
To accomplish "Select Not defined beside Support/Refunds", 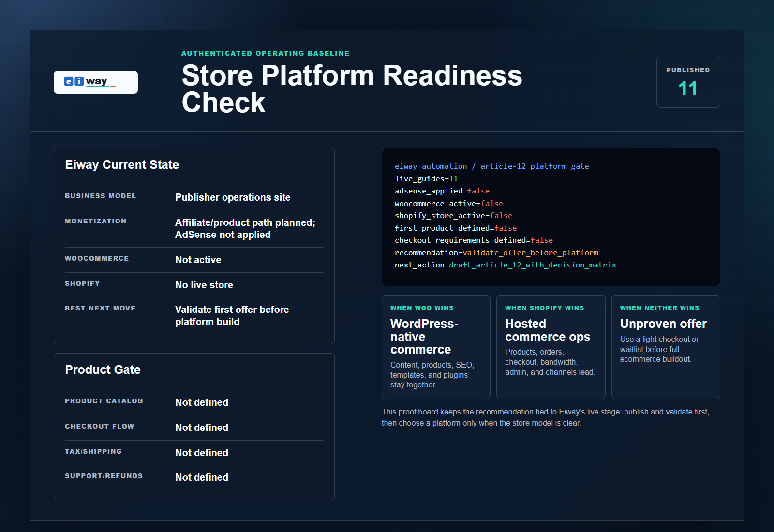I will (x=202, y=477).
